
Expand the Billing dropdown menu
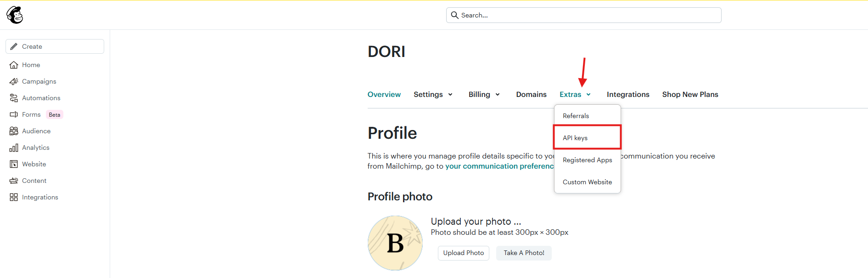click(x=484, y=94)
